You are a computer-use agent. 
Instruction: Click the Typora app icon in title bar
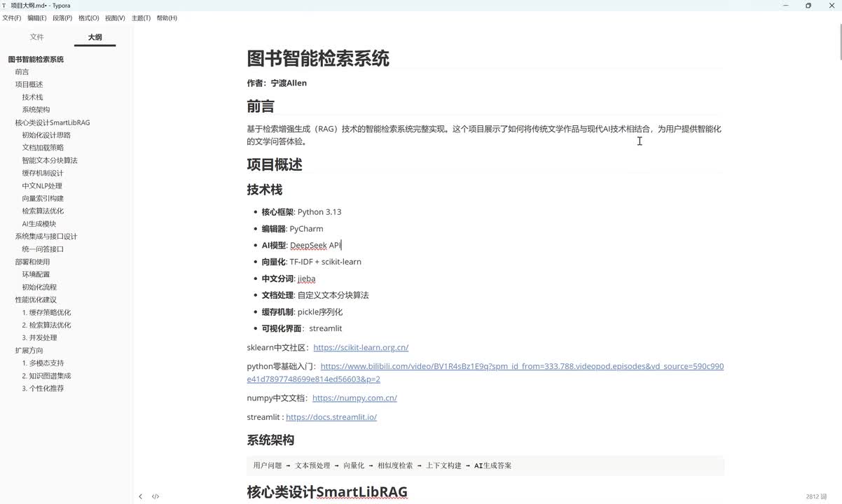4,6
